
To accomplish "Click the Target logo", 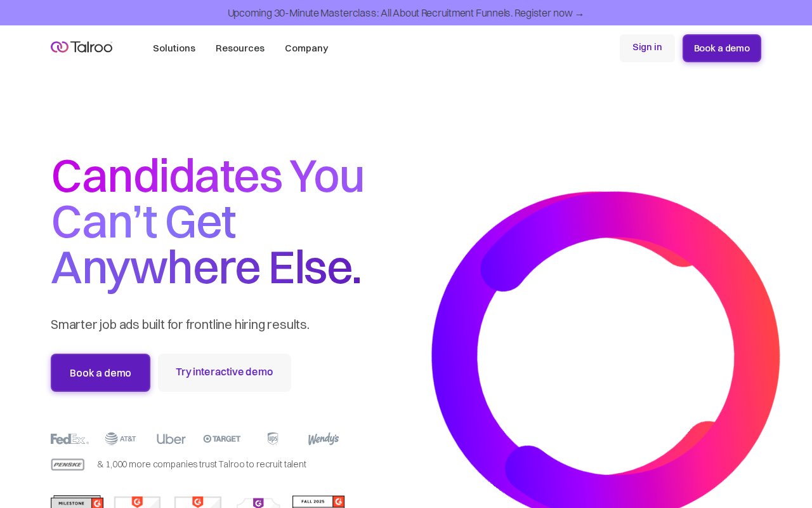I will [x=222, y=439].
